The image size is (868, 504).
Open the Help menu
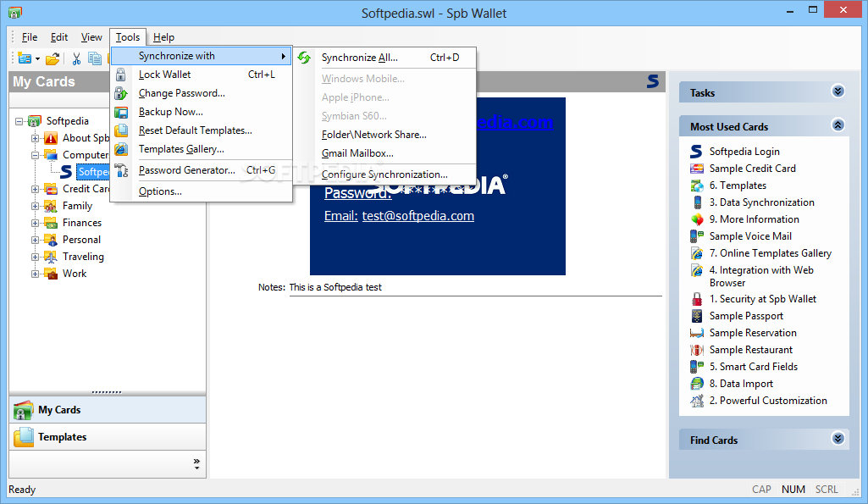(163, 37)
